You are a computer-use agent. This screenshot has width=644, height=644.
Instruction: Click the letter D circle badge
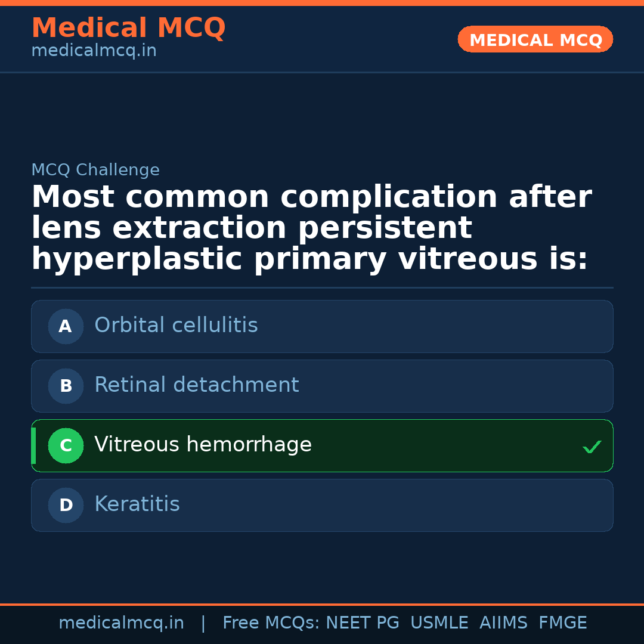pos(66,505)
